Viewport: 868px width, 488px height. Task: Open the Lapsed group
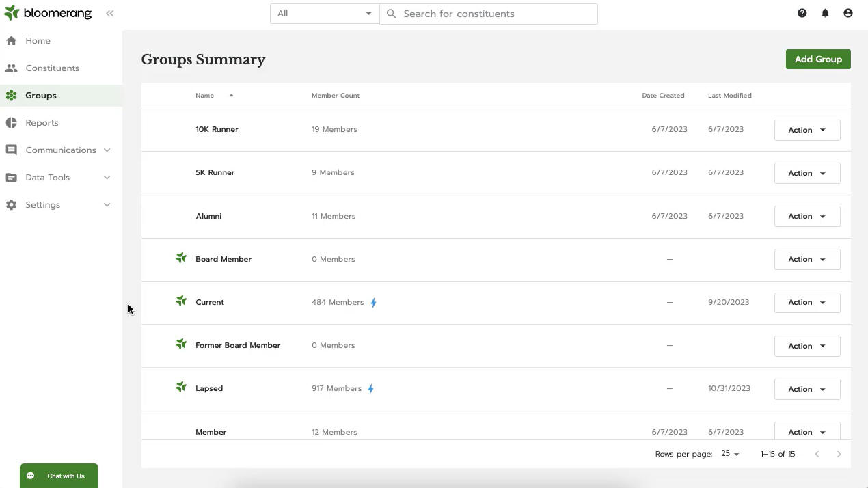[x=209, y=388]
